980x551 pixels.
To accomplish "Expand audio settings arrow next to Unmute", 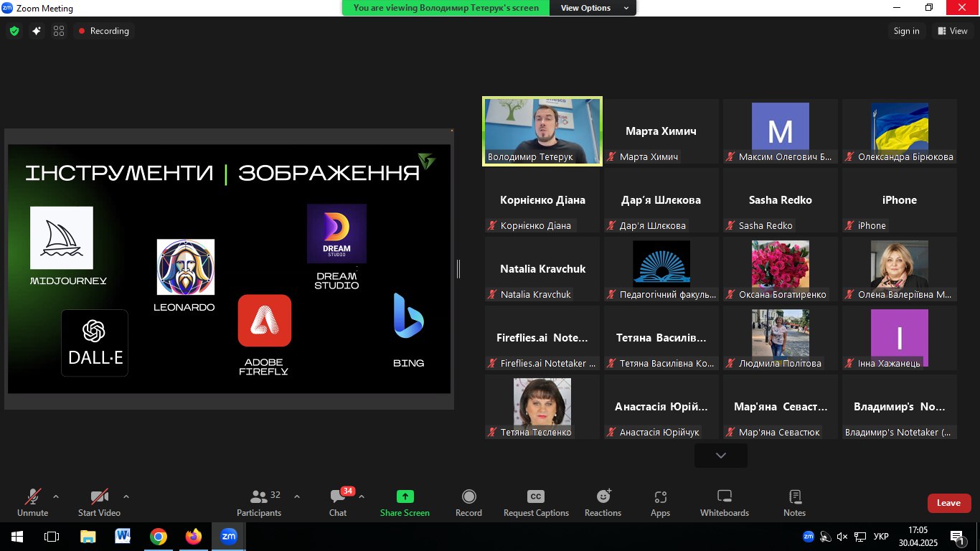I will pos(56,496).
